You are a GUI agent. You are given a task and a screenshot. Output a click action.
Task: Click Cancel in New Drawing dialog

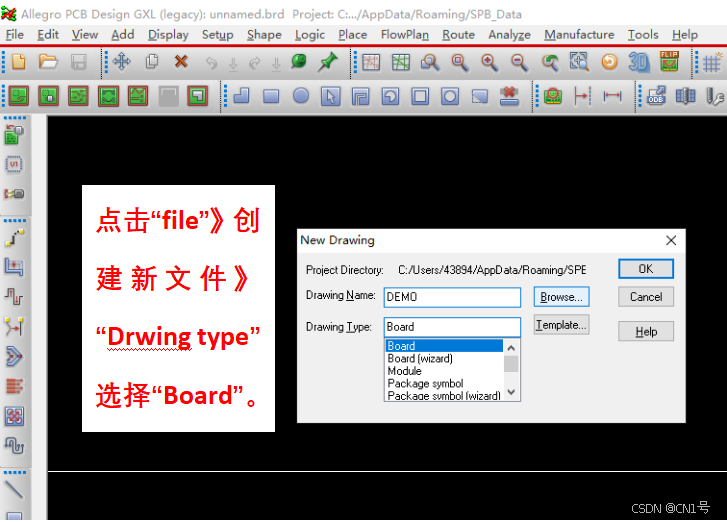tap(646, 297)
